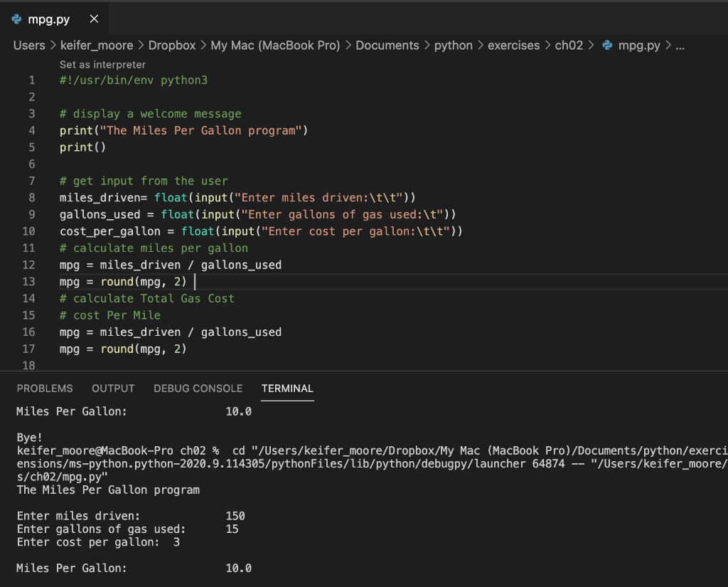The image size is (728, 587).
Task: Open the Dropbox breadcrumb dropdown
Action: tap(171, 46)
